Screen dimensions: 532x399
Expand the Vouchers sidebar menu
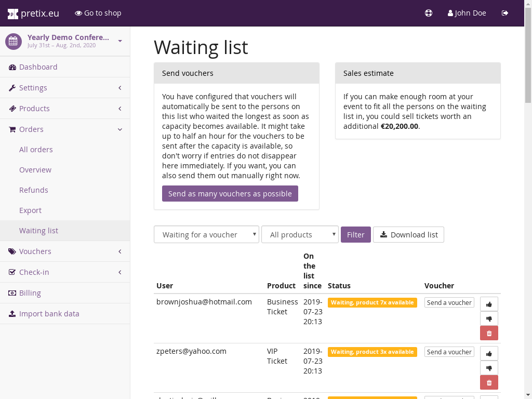click(65, 251)
